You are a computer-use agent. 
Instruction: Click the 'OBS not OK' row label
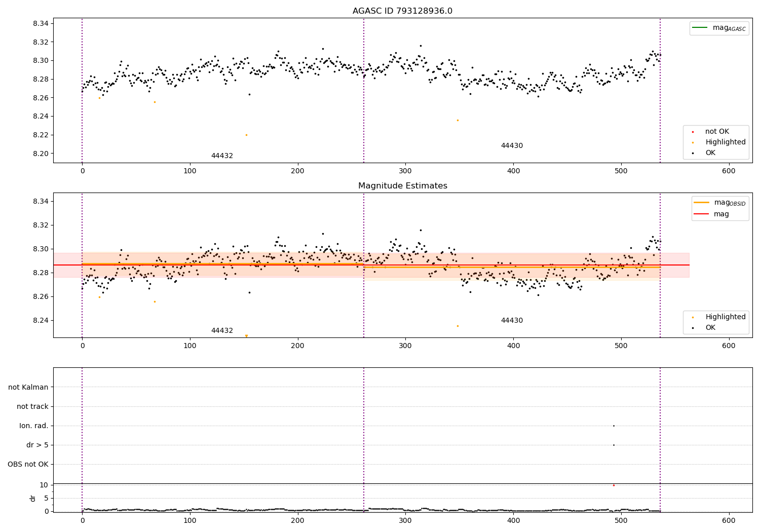pyautogui.click(x=28, y=465)
